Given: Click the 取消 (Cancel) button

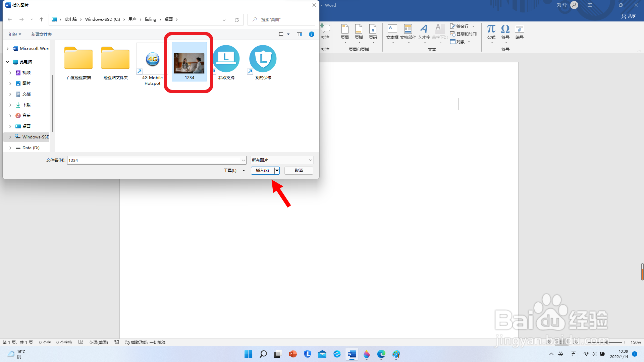Looking at the screenshot, I should point(299,171).
